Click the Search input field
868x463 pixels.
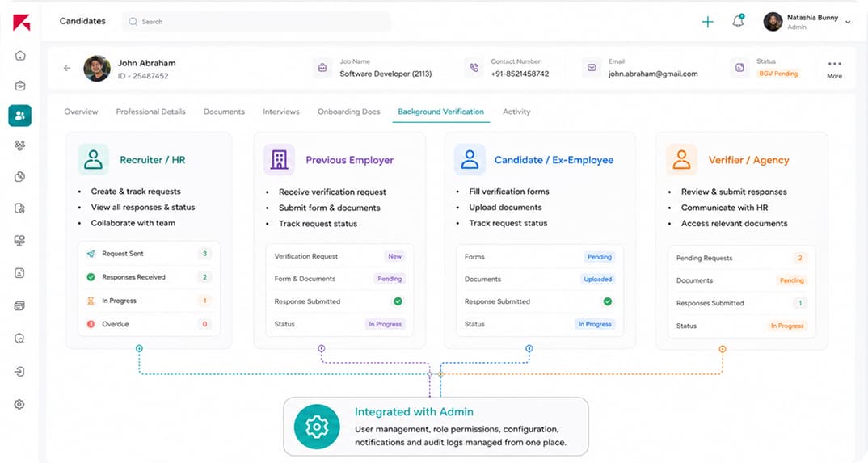[256, 22]
